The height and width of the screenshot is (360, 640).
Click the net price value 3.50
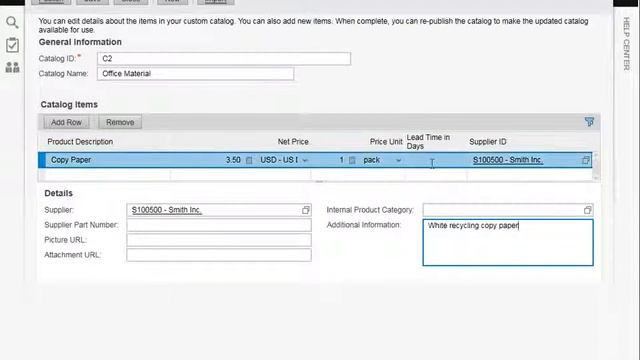point(233,160)
